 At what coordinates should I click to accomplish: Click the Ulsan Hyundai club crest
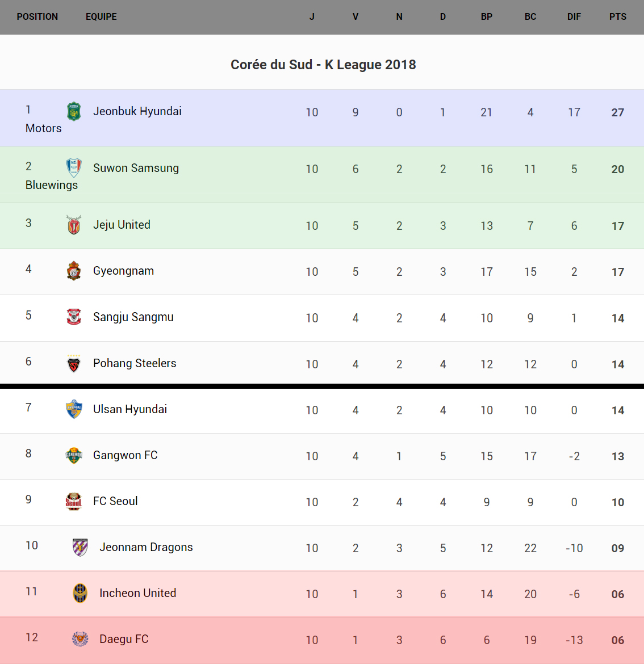pos(74,409)
